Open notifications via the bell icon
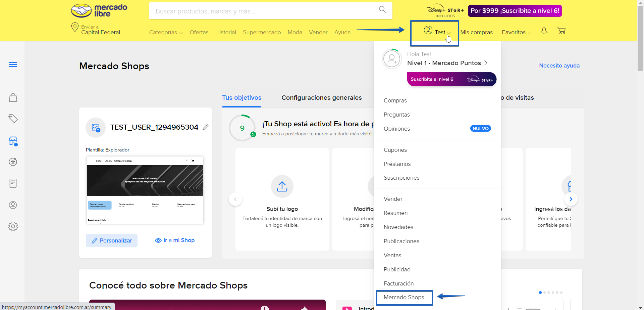The image size is (644, 310). [x=544, y=31]
